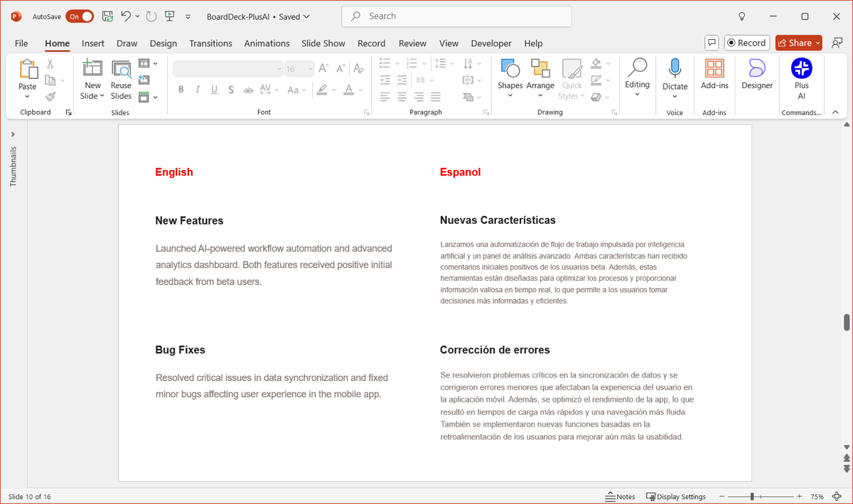
Task: Toggle strikethrough formatting
Action: (x=248, y=90)
